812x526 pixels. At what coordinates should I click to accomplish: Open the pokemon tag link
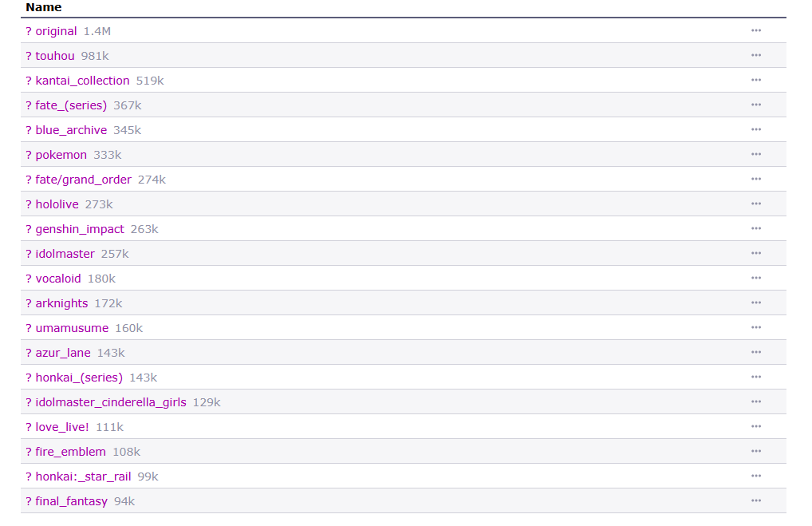61,155
